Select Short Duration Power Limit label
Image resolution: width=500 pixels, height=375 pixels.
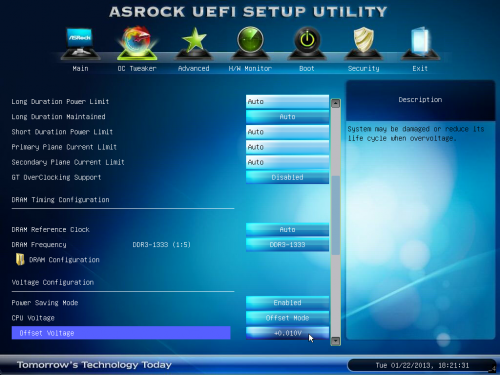pos(62,132)
